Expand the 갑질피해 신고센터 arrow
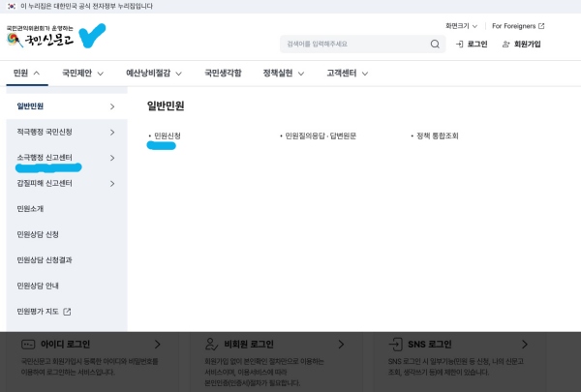The height and width of the screenshot is (392, 581). pos(112,183)
